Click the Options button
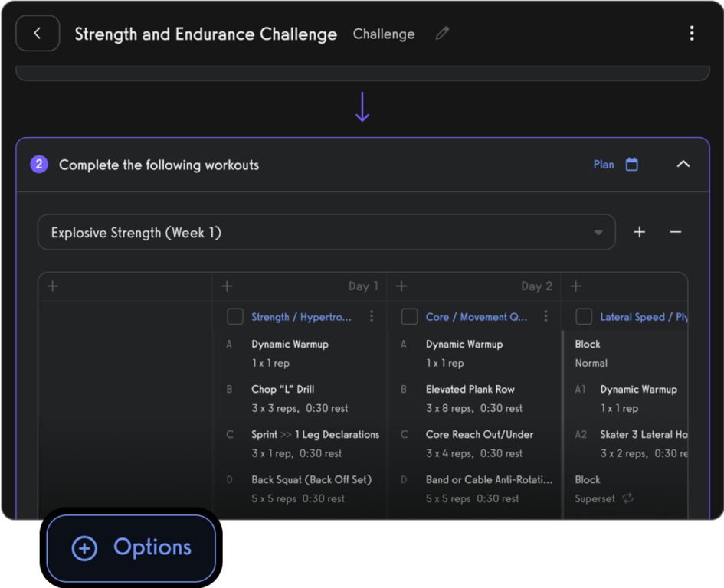This screenshot has width=724, height=588. click(x=131, y=547)
